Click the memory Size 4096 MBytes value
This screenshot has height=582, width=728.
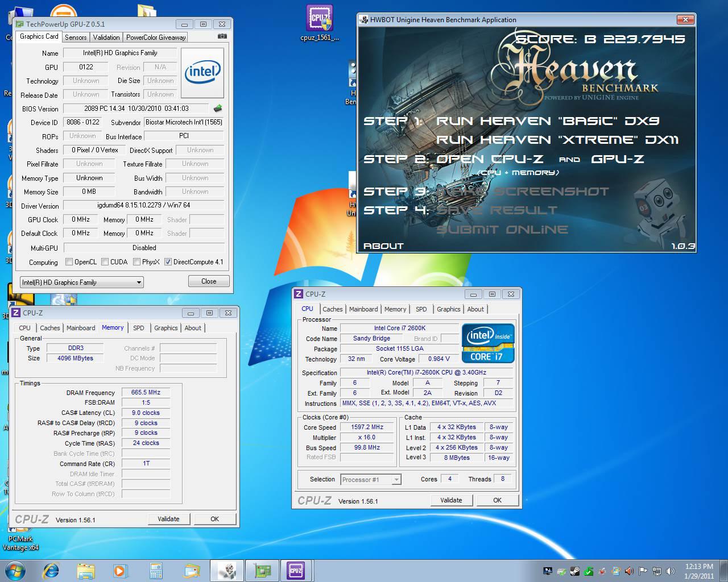click(x=75, y=358)
